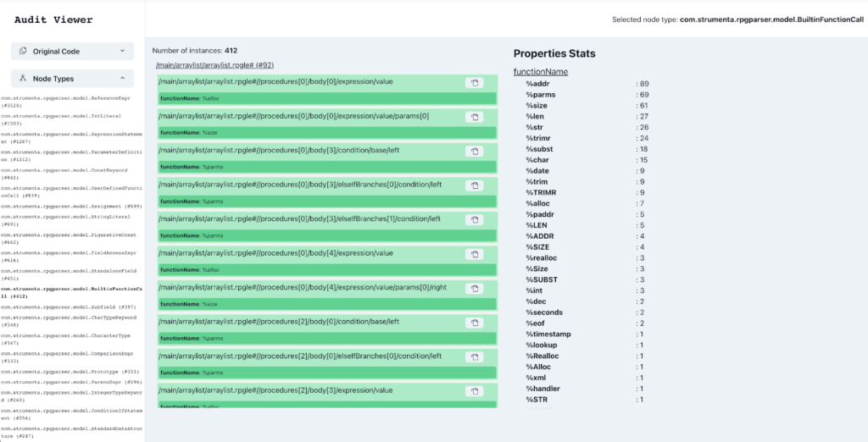Copy path for procedures[2]/body[0]/condition/base/left entry
The image size is (868, 442).
pos(476,323)
